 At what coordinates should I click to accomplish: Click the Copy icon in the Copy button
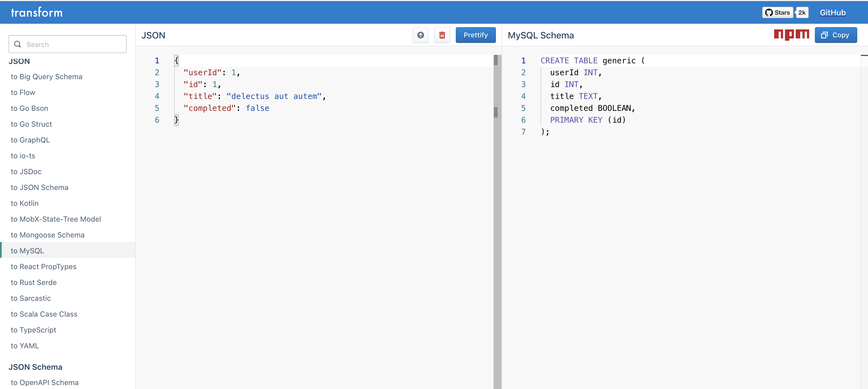[x=824, y=35]
